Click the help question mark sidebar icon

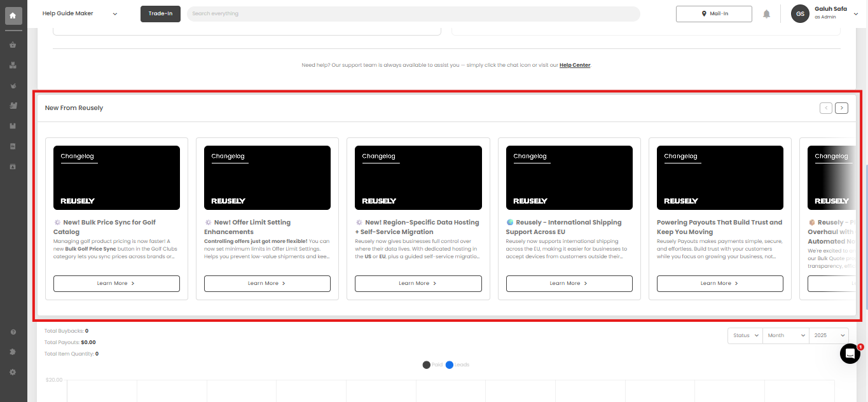[13, 332]
